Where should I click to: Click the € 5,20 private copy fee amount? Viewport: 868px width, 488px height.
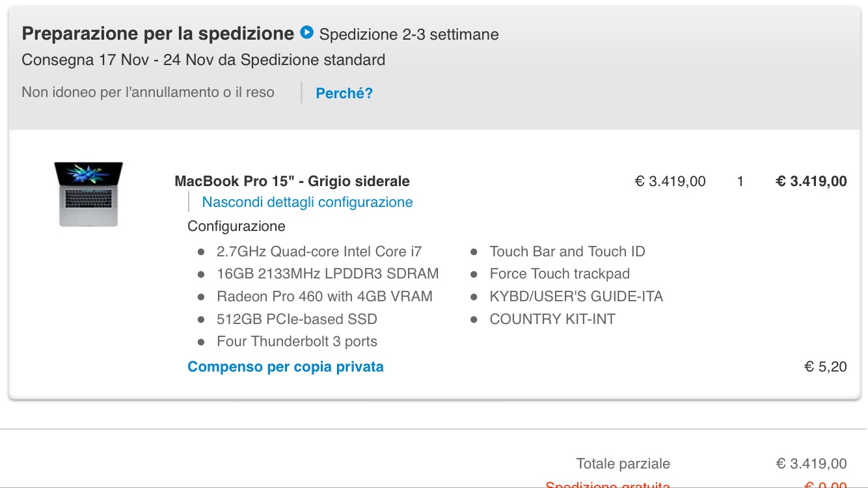(826, 367)
